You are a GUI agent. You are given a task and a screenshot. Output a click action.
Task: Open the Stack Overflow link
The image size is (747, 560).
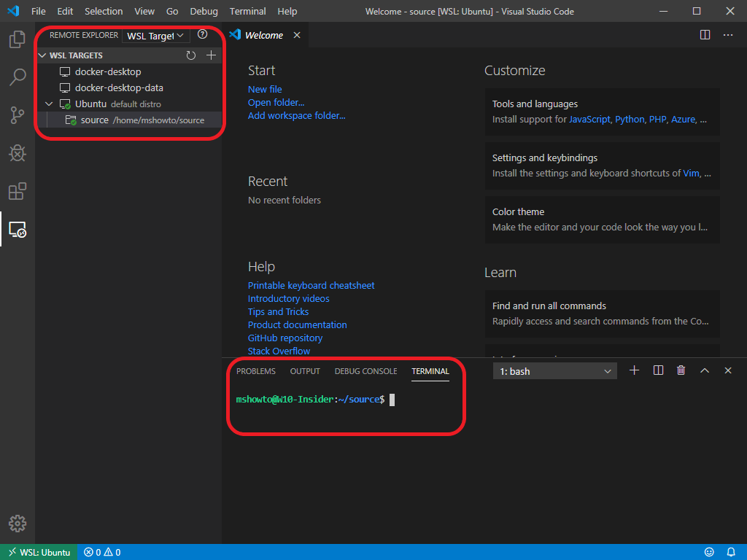click(x=279, y=351)
